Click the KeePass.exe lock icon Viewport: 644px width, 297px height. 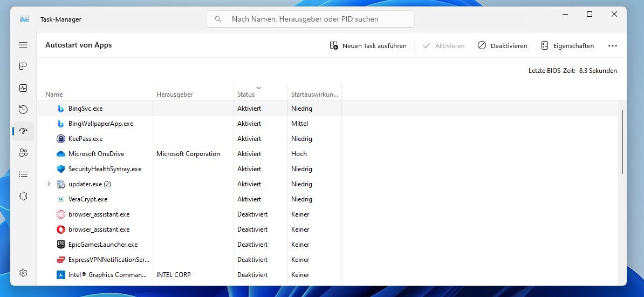point(60,139)
